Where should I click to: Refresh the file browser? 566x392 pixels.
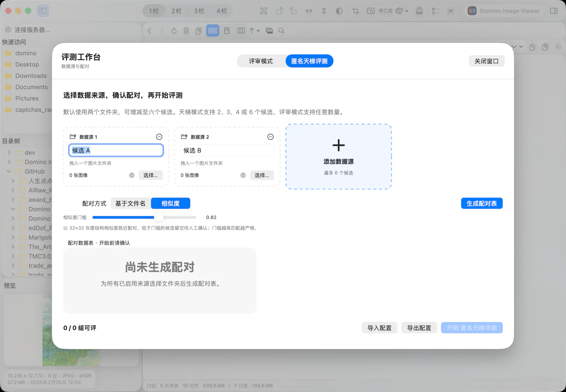(x=174, y=31)
